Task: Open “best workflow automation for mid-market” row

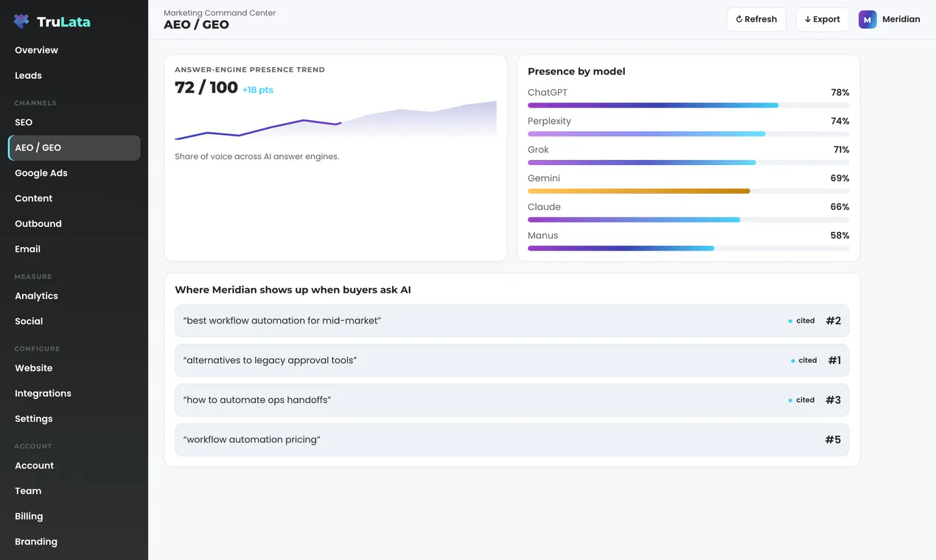Action: [511, 321]
